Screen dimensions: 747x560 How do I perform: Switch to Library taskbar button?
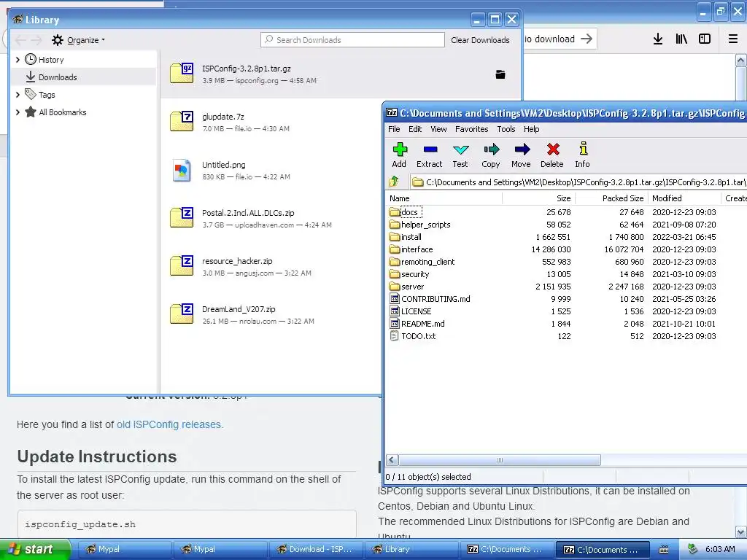pyautogui.click(x=411, y=549)
